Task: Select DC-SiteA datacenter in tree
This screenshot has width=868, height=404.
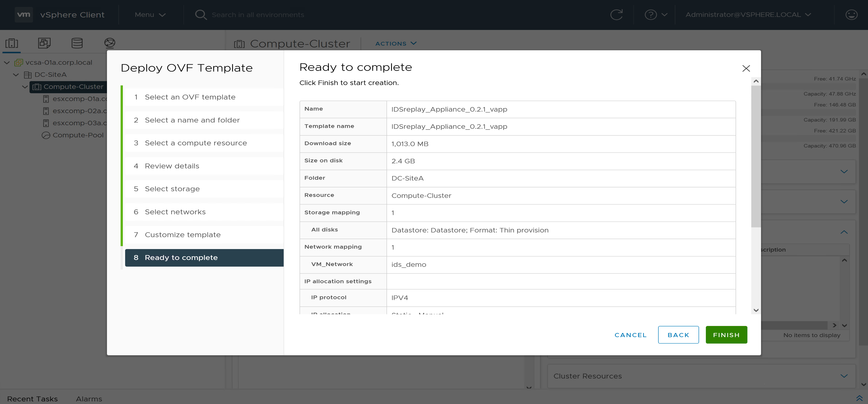Action: [x=51, y=75]
